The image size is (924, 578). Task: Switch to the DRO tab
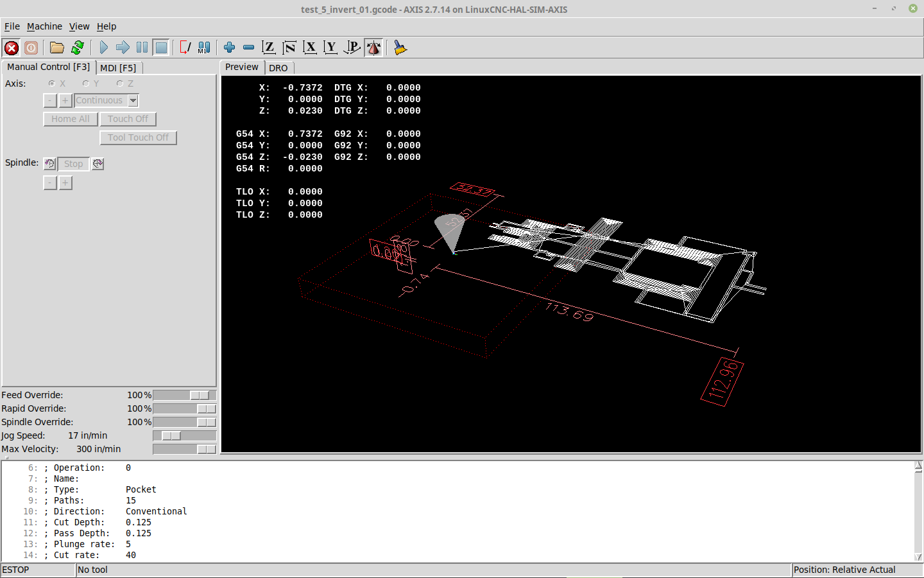coord(278,67)
